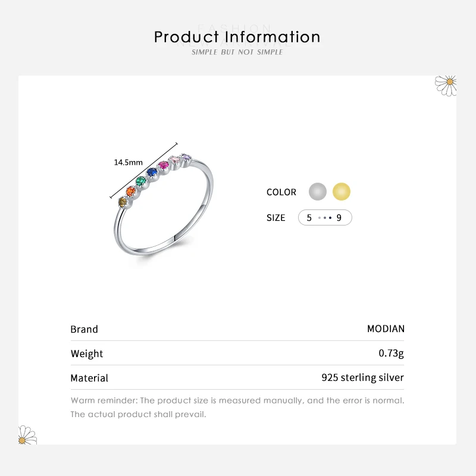Click the blue gemstone on the ring
Viewport: 476px width, 476px height.
pyautogui.click(x=152, y=172)
